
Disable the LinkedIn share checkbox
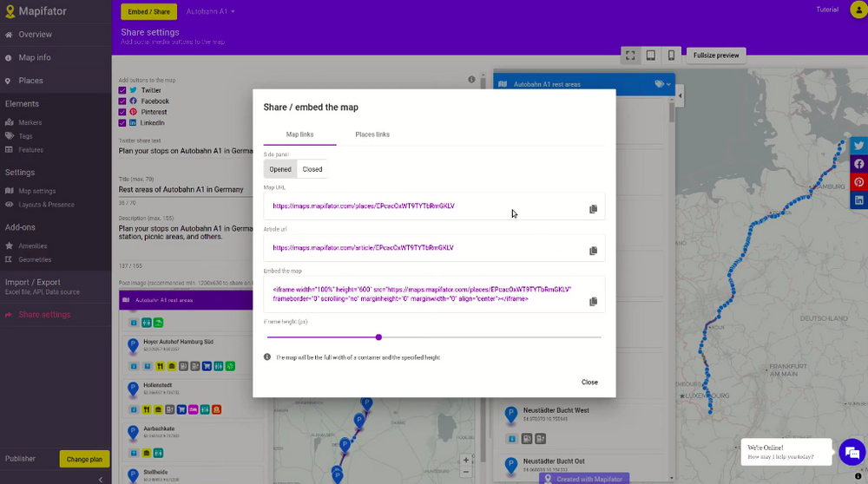tap(122, 123)
